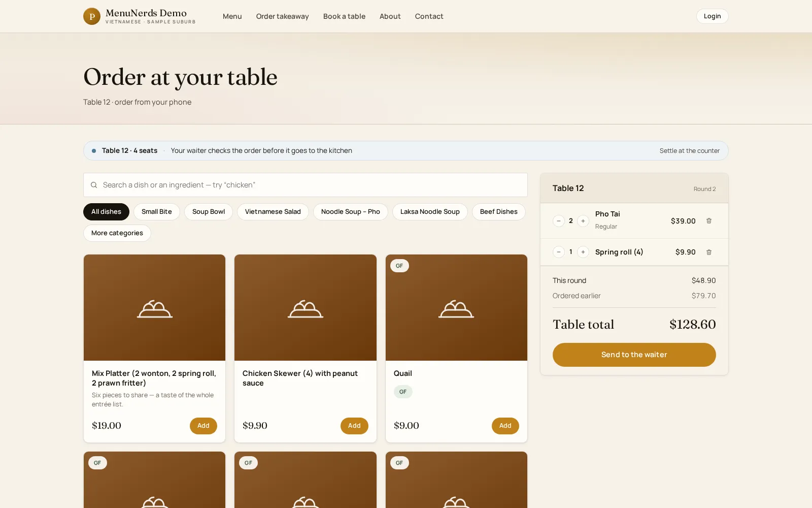Filter by Laksa Noodle Soup
812x508 pixels.
pos(430,212)
